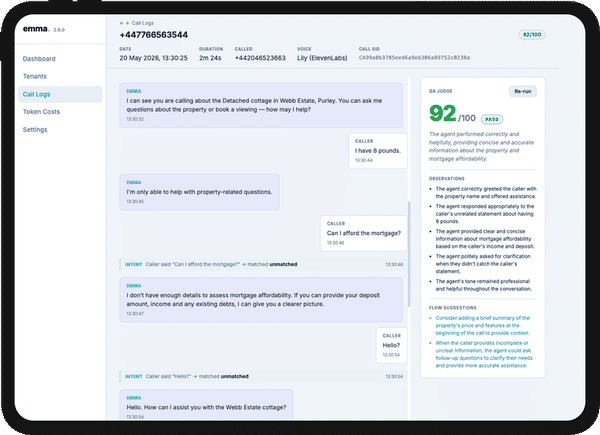Screen dimensions: 600x435
Task: Click observation about asking for clarification
Action: click(483, 264)
